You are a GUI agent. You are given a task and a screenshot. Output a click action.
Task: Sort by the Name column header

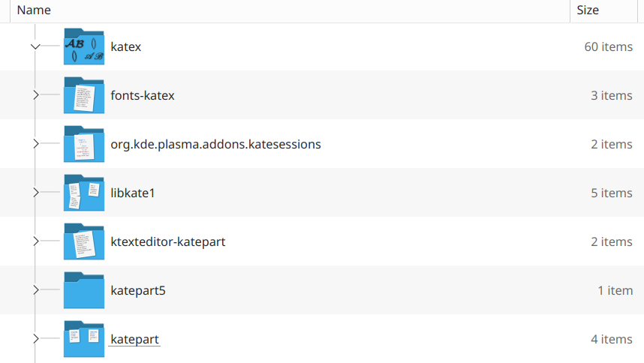[x=34, y=10]
